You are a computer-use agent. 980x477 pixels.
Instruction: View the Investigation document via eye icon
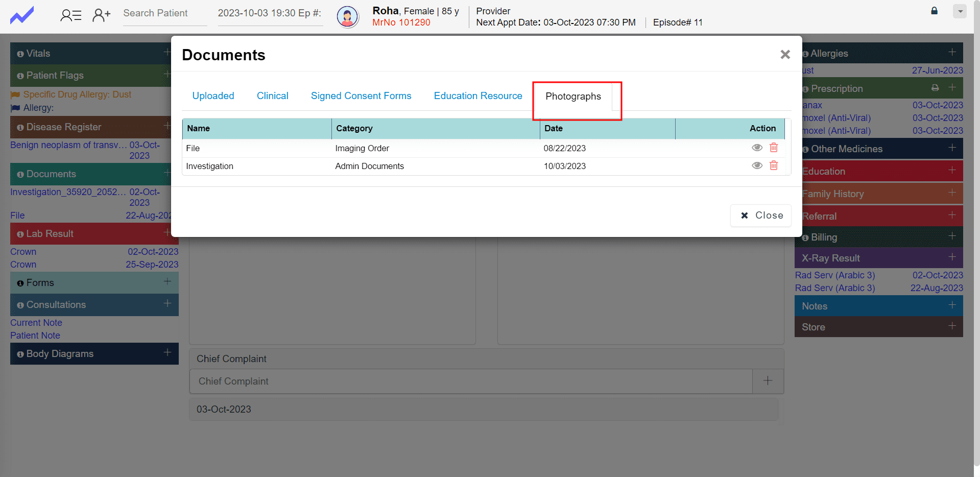[x=757, y=165]
